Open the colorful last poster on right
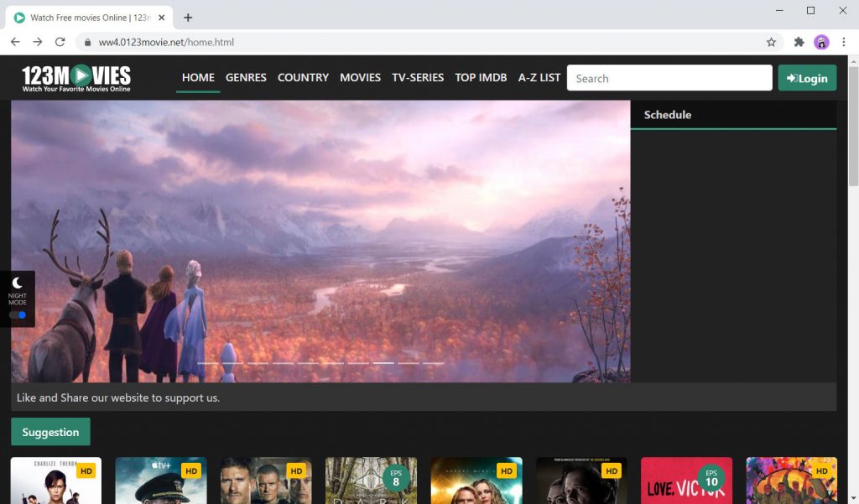859x504 pixels. pyautogui.click(x=792, y=481)
